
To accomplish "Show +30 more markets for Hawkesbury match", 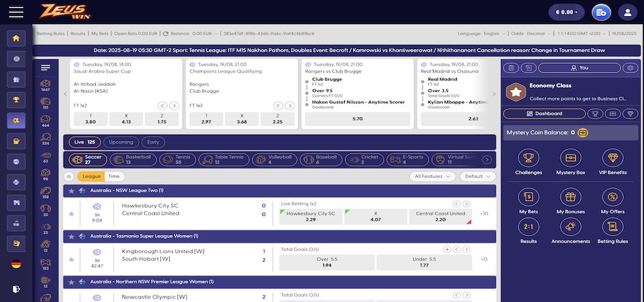I will click(484, 213).
